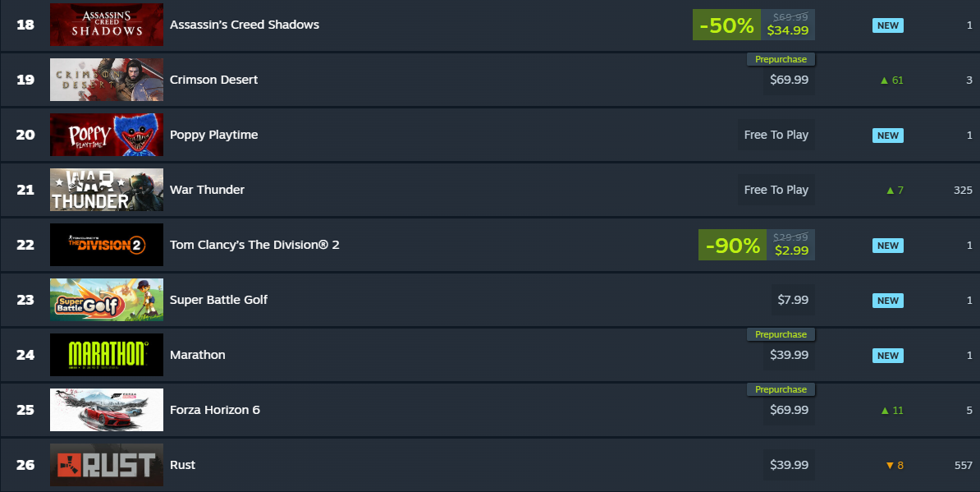Screen dimensions: 980x492
Task: Click the NEW badge next to Super Battle Golf
Action: (x=887, y=301)
